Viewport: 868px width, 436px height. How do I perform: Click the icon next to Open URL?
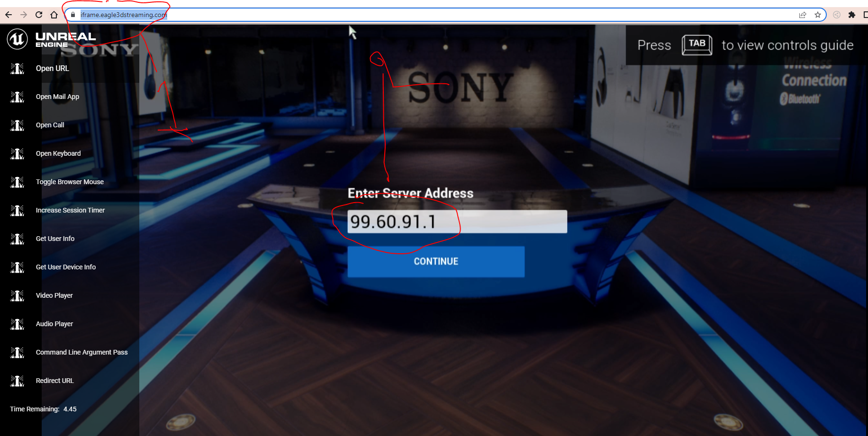18,69
